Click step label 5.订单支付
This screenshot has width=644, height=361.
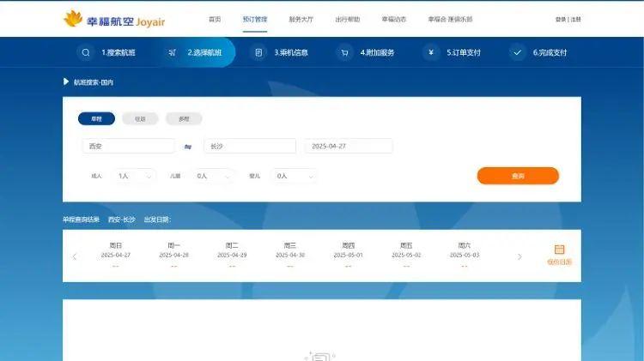point(464,52)
